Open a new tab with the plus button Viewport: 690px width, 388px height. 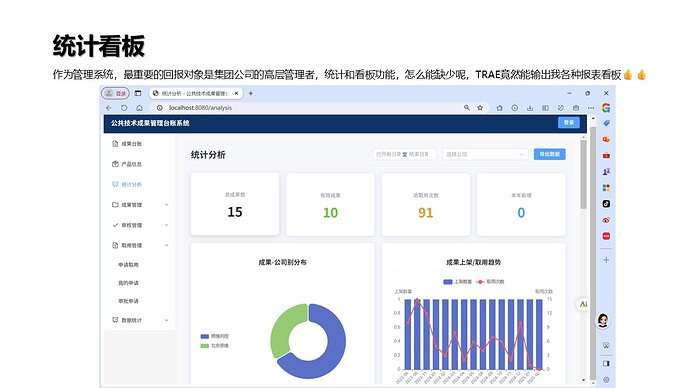coord(251,93)
